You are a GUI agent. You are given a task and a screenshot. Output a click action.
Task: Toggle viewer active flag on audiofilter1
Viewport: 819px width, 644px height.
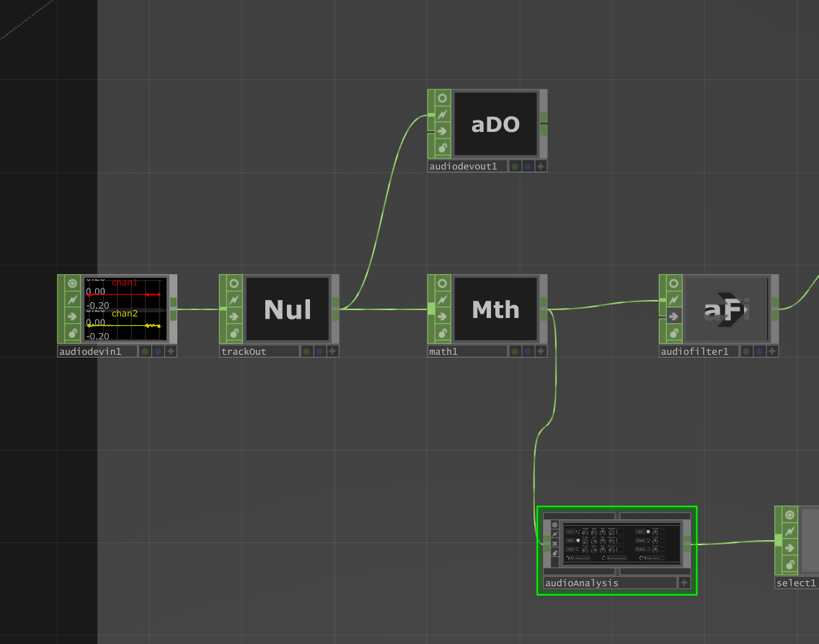[674, 283]
